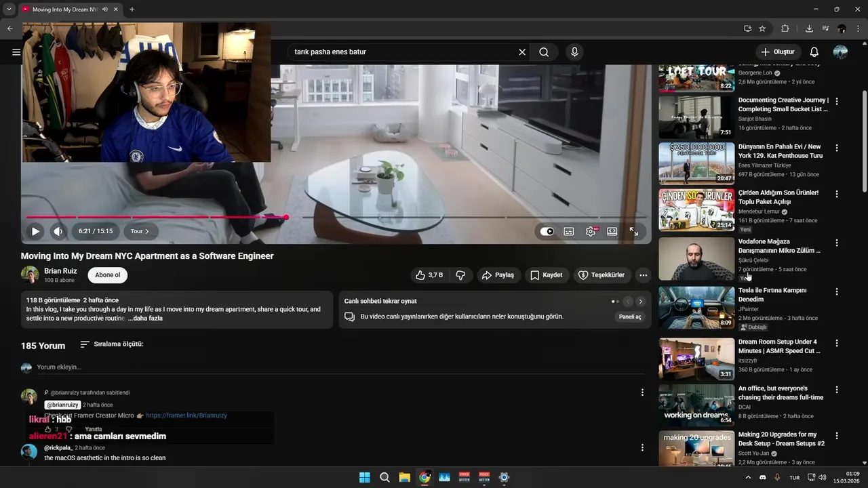Click the search input field

(x=403, y=52)
